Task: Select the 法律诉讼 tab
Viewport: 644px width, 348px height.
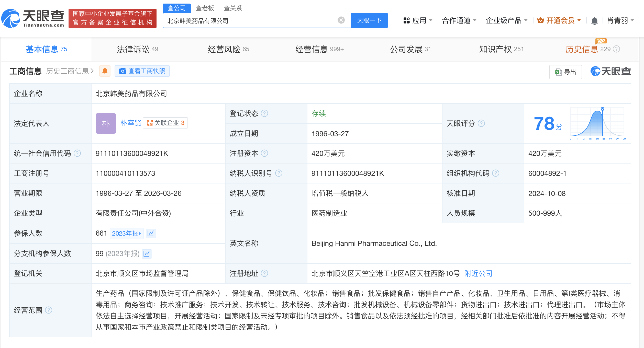Action: tap(137, 49)
